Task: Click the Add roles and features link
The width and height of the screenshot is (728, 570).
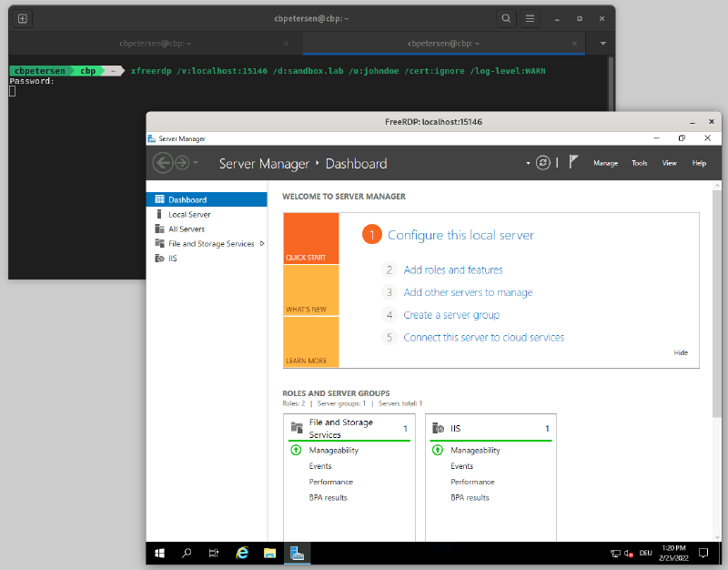Action: pos(452,270)
